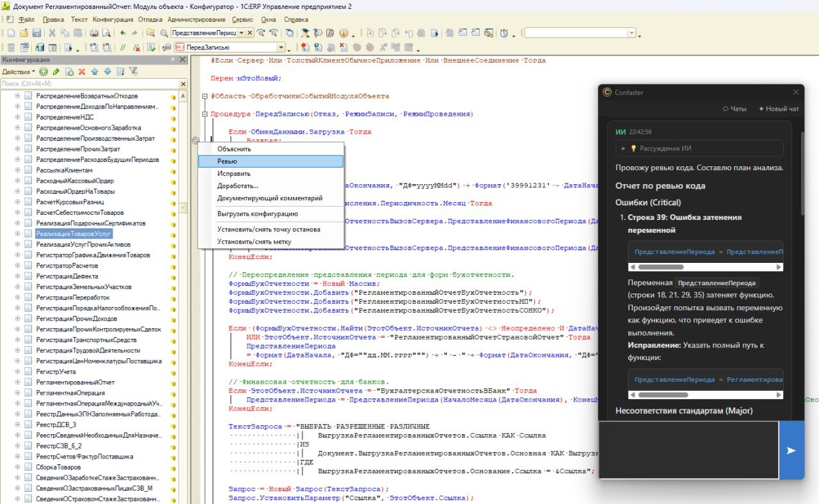
Task: Open the ПередЗаписью procedure dropdown
Action: coord(281,47)
